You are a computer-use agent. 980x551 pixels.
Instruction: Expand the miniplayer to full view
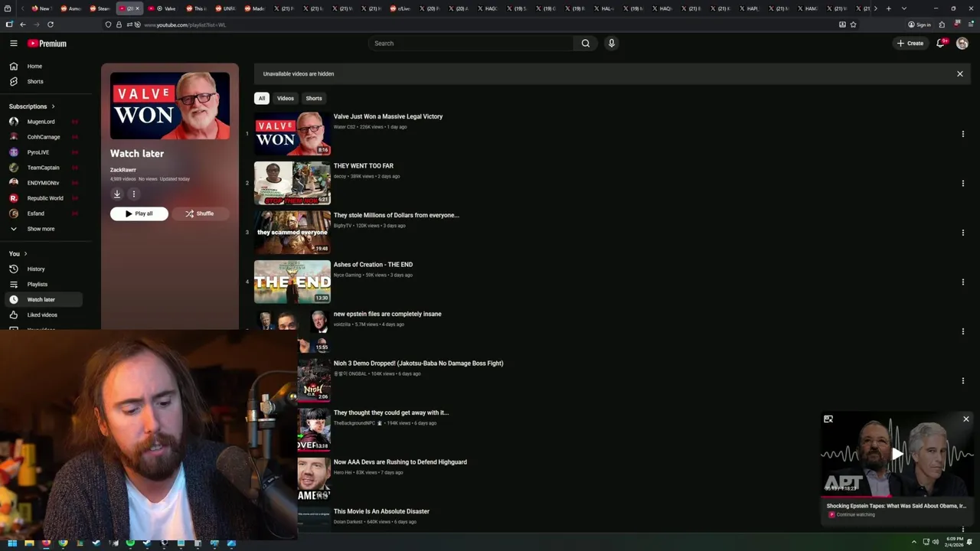(828, 419)
